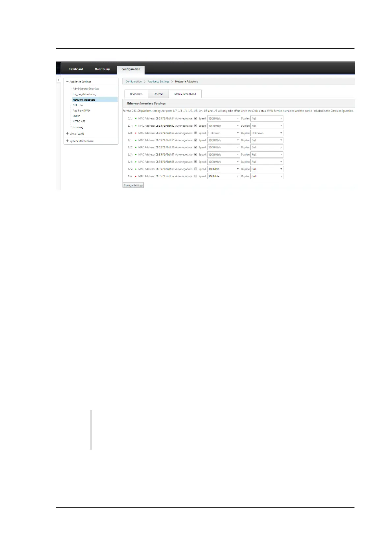
Task: Toggle Autonegotiate for port 1/1
Action: point(196,140)
